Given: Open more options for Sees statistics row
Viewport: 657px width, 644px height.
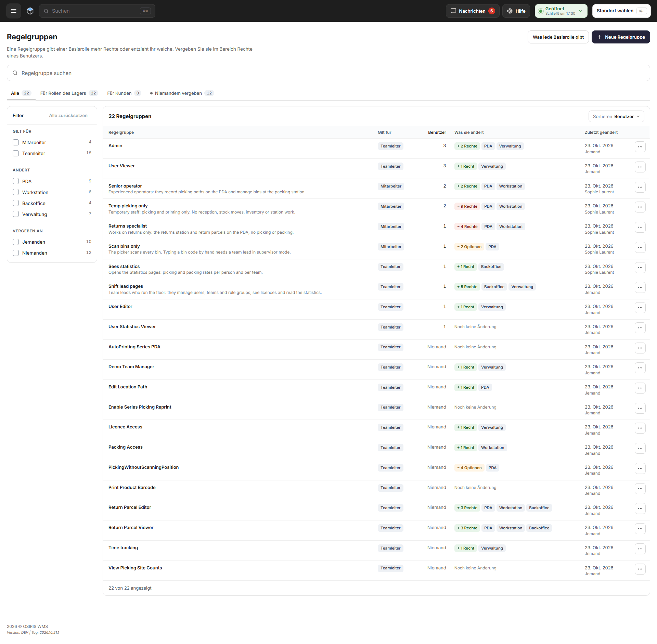Looking at the screenshot, I should pyautogui.click(x=640, y=268).
